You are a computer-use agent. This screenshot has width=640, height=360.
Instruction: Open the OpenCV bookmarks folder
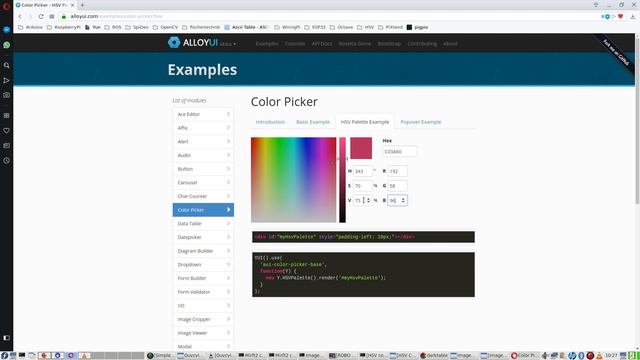165,27
